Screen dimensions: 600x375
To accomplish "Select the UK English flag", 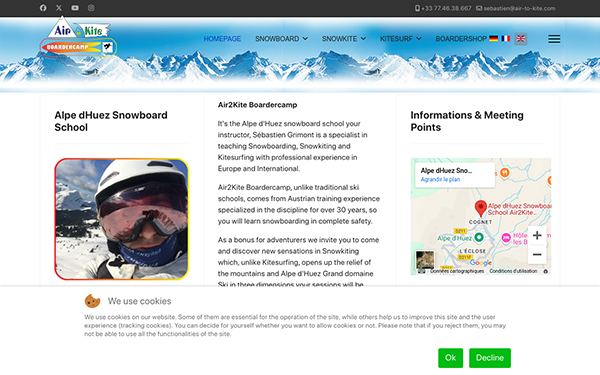I will point(520,39).
